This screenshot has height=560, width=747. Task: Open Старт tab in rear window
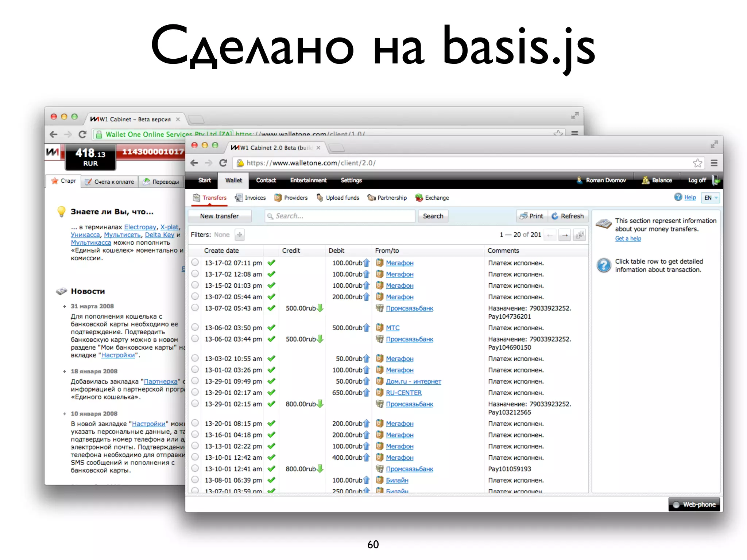click(63, 181)
